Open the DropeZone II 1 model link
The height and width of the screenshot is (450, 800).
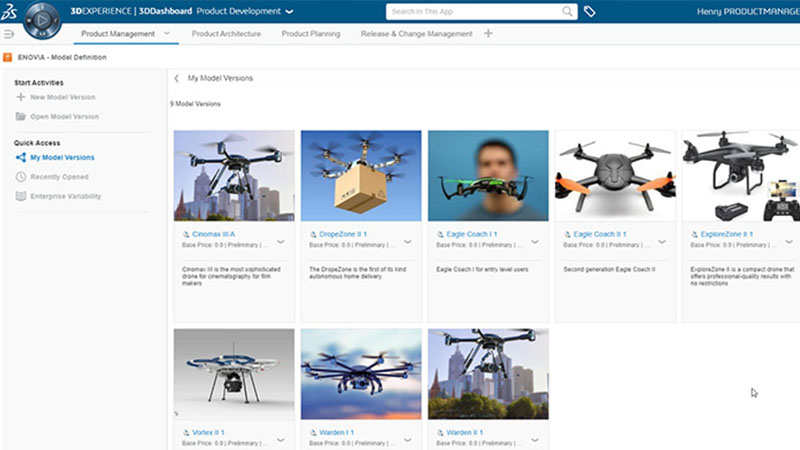(343, 234)
